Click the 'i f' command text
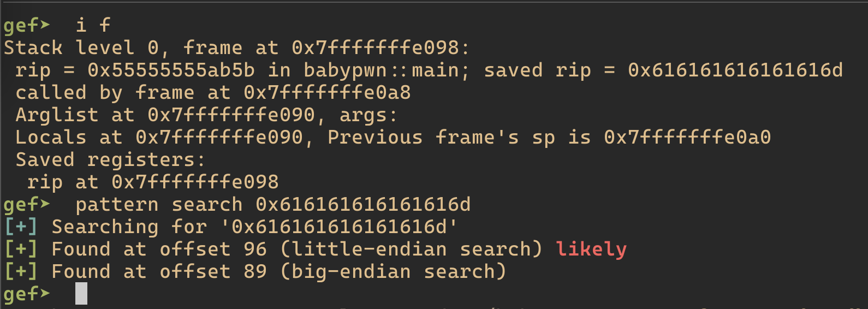The width and height of the screenshot is (868, 309). pyautogui.click(x=93, y=25)
